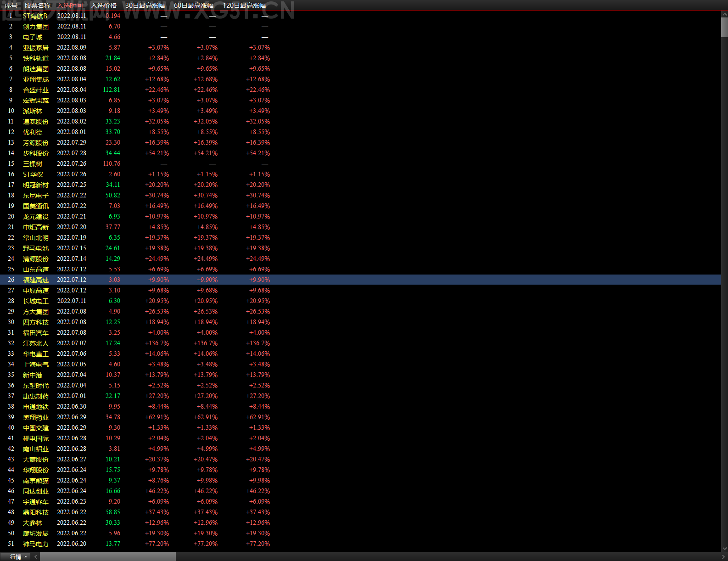
Task: Select stock 亚翔集成
Action: tap(36, 79)
